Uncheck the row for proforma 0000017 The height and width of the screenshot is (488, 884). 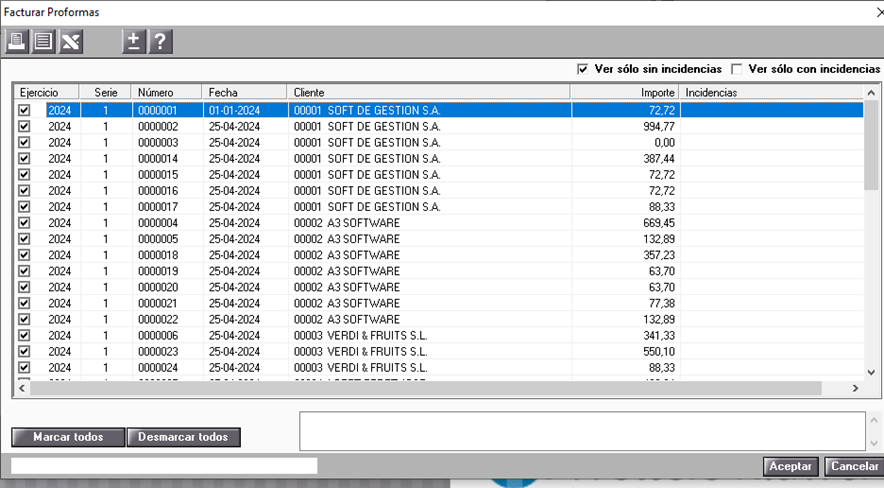coord(24,207)
